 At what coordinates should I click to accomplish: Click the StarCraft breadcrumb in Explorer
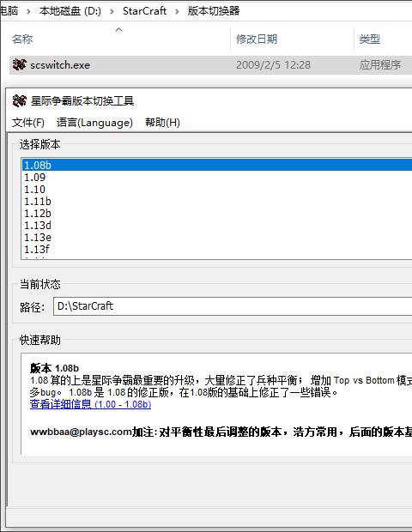click(x=144, y=11)
